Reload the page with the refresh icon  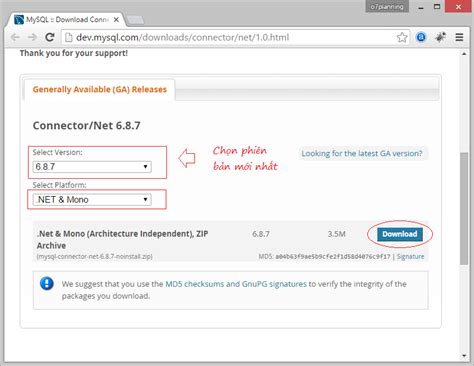coord(50,37)
